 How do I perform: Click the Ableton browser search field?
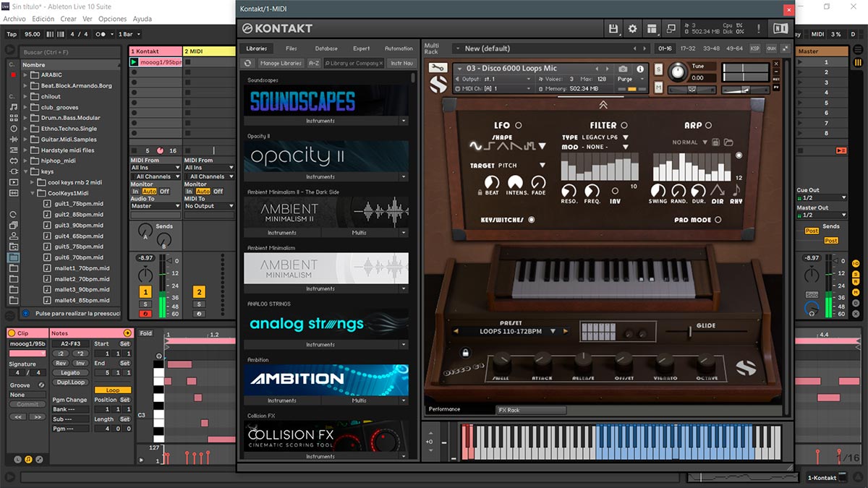pos(69,52)
